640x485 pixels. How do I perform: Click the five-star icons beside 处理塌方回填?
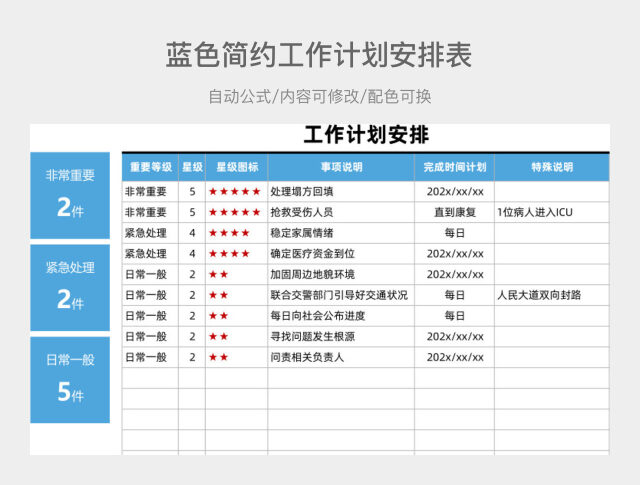(x=235, y=192)
